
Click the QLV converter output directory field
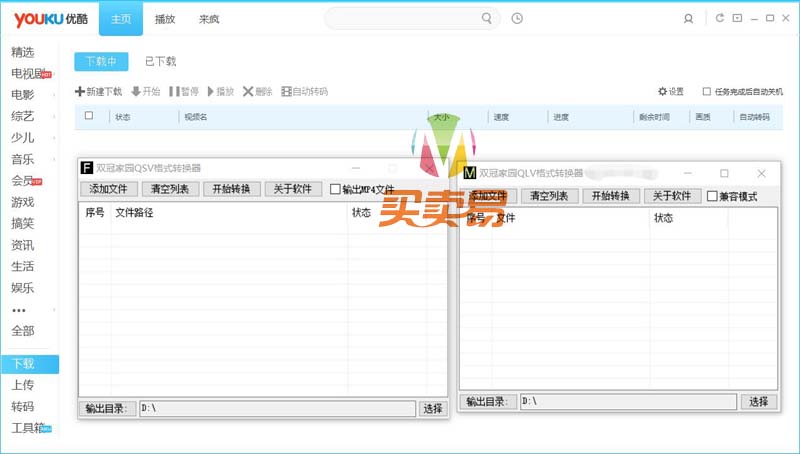[x=628, y=401]
